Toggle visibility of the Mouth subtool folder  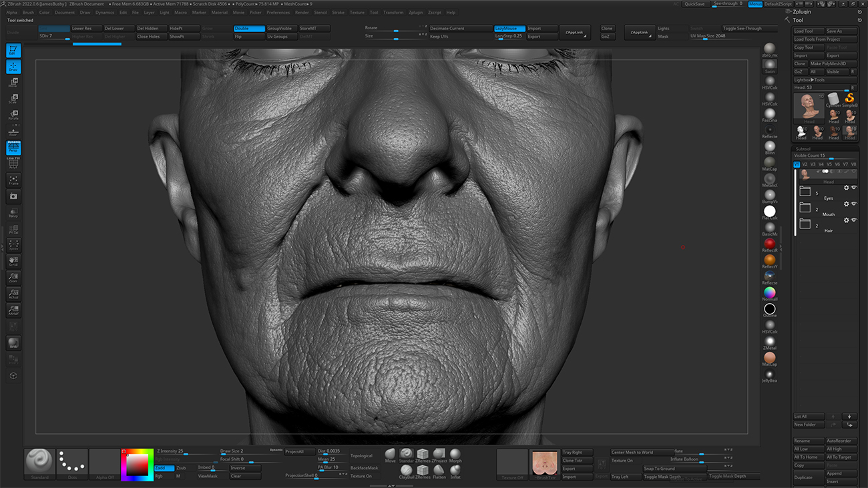[x=854, y=204]
